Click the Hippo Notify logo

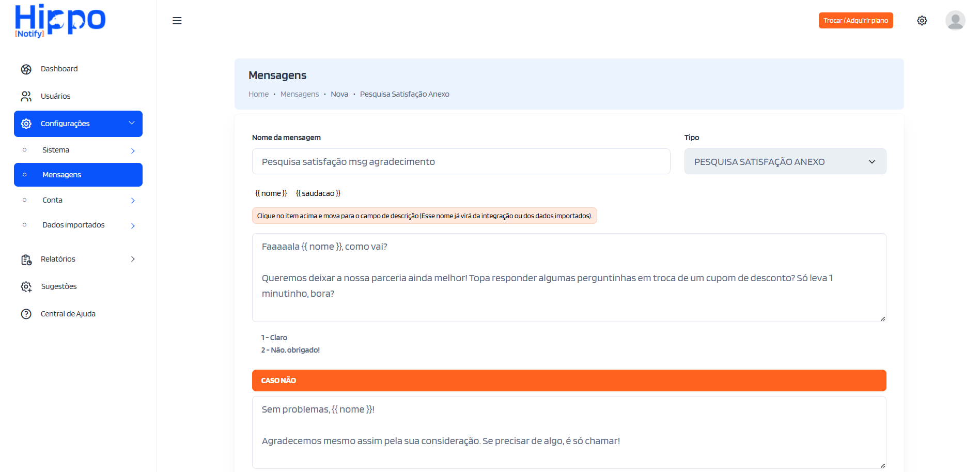tap(60, 21)
